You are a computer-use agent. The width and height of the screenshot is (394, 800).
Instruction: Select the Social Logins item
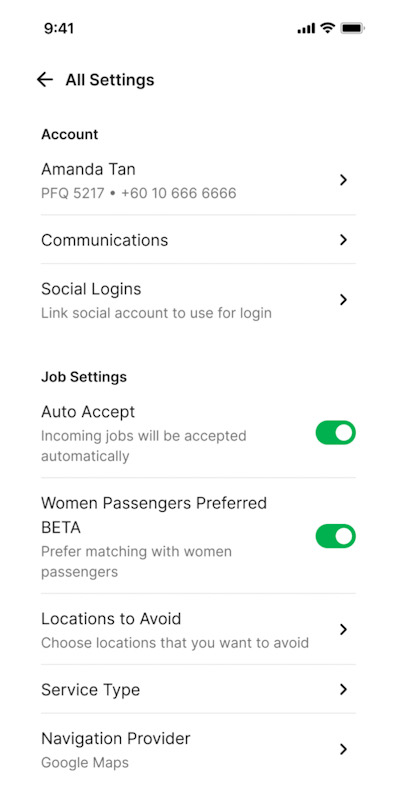point(198,300)
